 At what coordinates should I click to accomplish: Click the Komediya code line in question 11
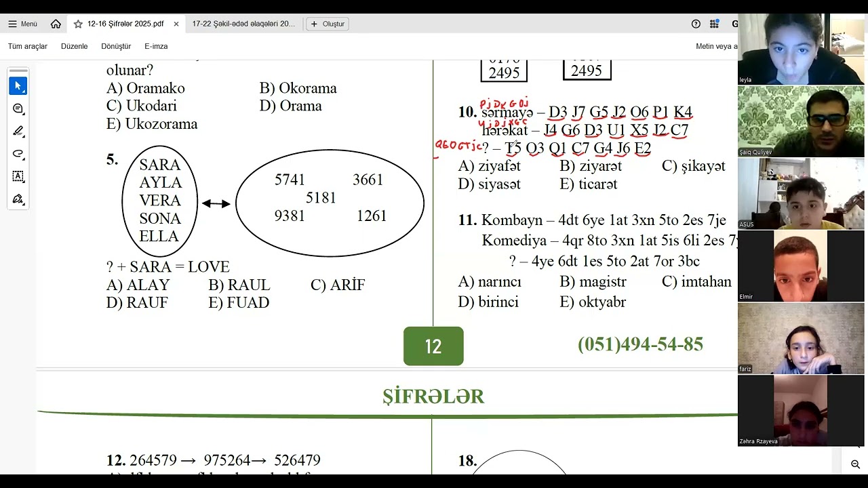click(x=609, y=241)
